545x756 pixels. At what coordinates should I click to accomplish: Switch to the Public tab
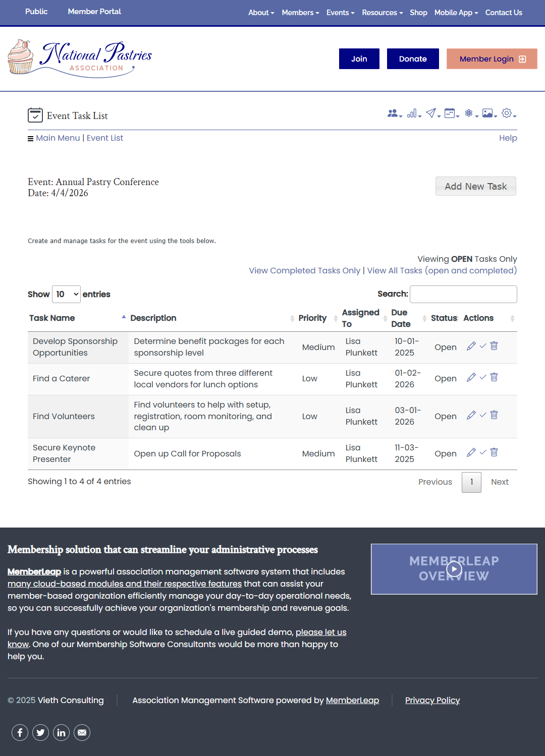[36, 12]
